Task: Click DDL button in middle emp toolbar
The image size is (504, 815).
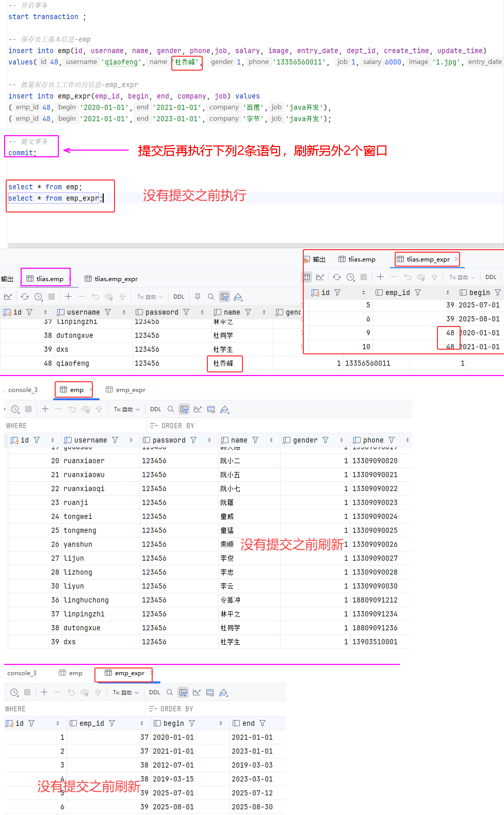Action: coord(156,409)
